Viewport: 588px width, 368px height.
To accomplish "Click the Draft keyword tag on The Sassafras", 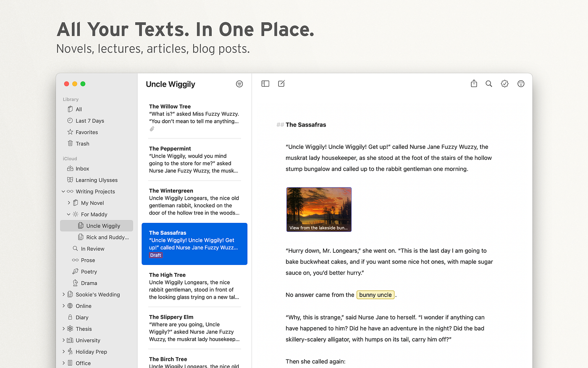I will [x=156, y=255].
